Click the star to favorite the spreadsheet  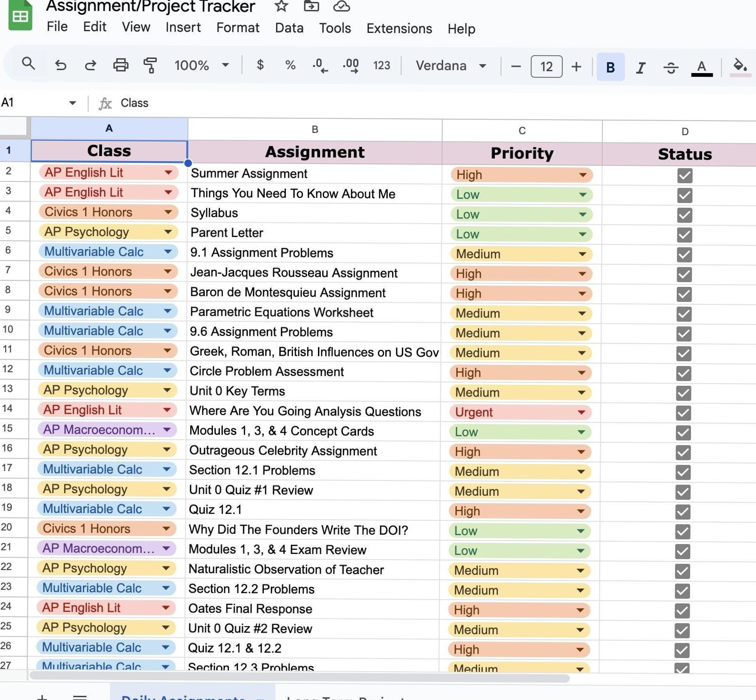tap(281, 7)
